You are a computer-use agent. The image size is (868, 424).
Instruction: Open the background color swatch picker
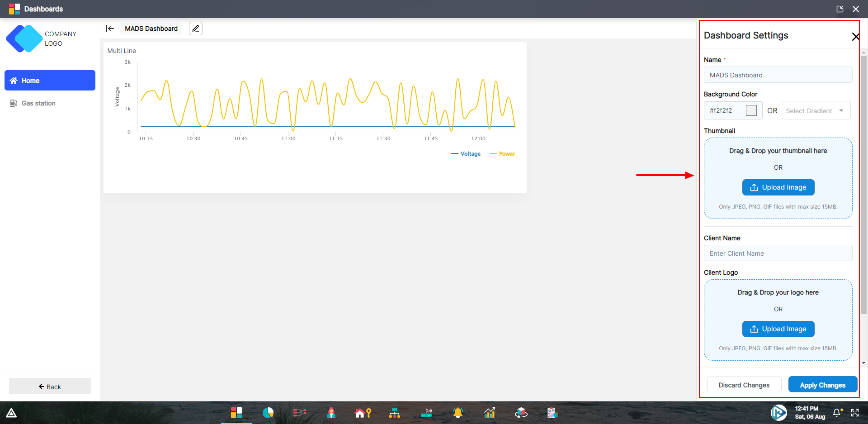(x=751, y=110)
